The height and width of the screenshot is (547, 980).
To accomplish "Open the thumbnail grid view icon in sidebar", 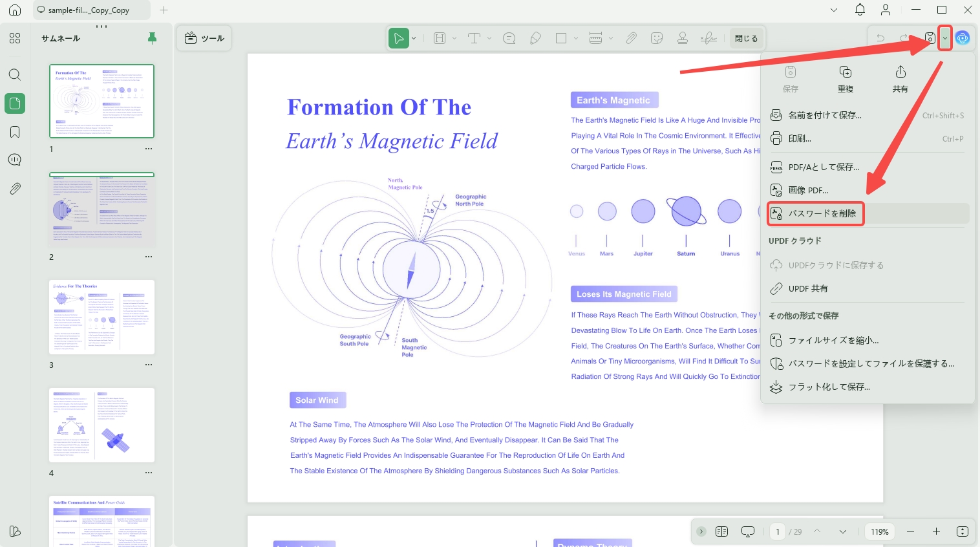I will click(15, 38).
